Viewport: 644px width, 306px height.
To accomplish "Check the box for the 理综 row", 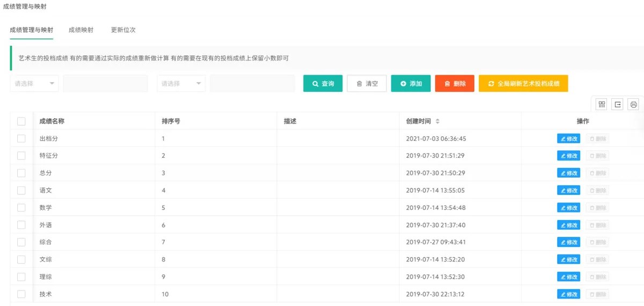I will pos(21,276).
